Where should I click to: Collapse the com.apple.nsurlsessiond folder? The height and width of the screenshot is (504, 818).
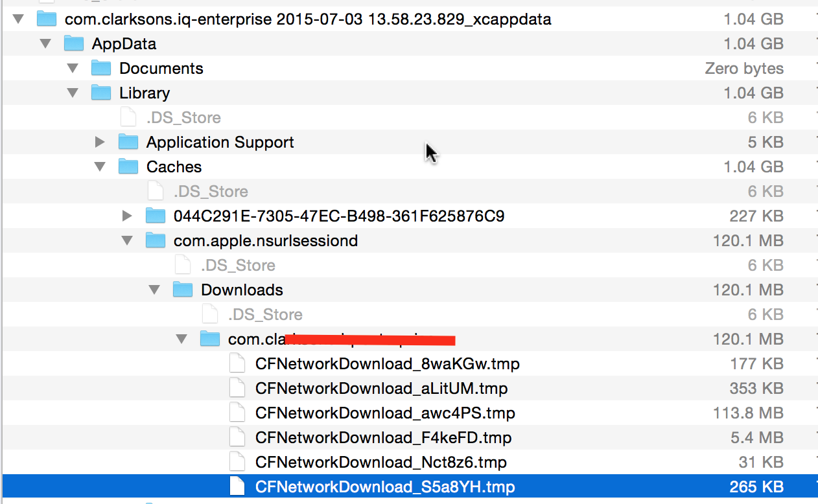[127, 240]
